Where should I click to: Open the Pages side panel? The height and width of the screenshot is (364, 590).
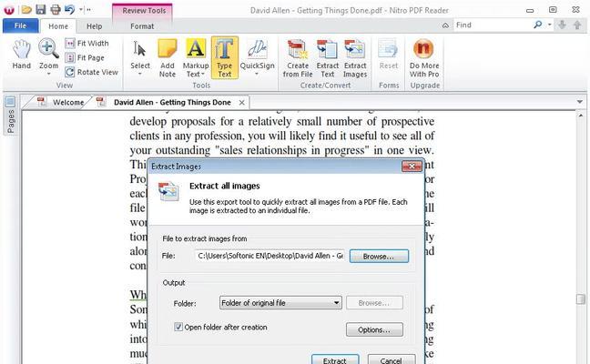click(x=11, y=116)
